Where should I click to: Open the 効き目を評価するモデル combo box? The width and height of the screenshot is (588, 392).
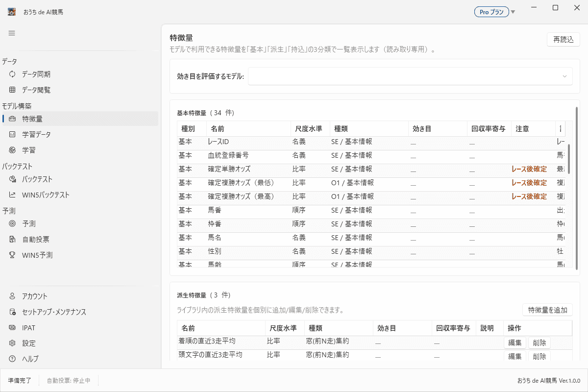click(x=410, y=76)
